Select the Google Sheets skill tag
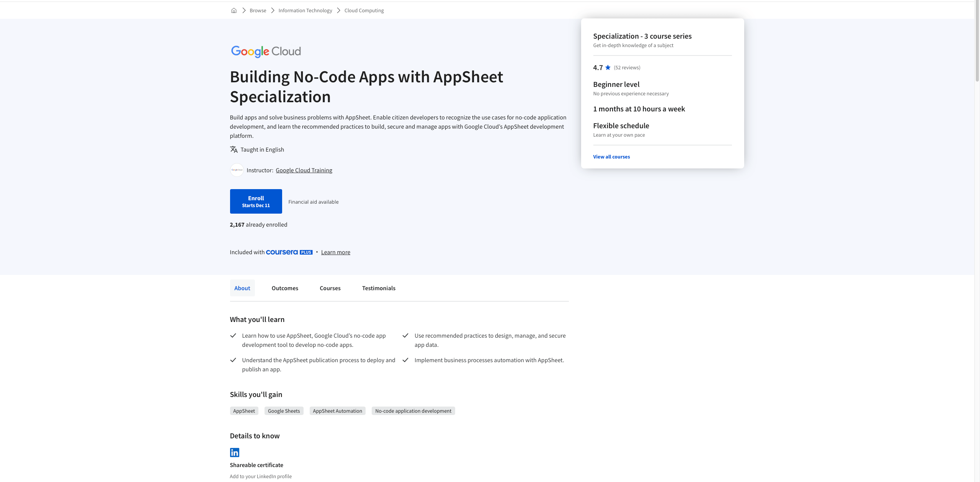 pyautogui.click(x=284, y=411)
